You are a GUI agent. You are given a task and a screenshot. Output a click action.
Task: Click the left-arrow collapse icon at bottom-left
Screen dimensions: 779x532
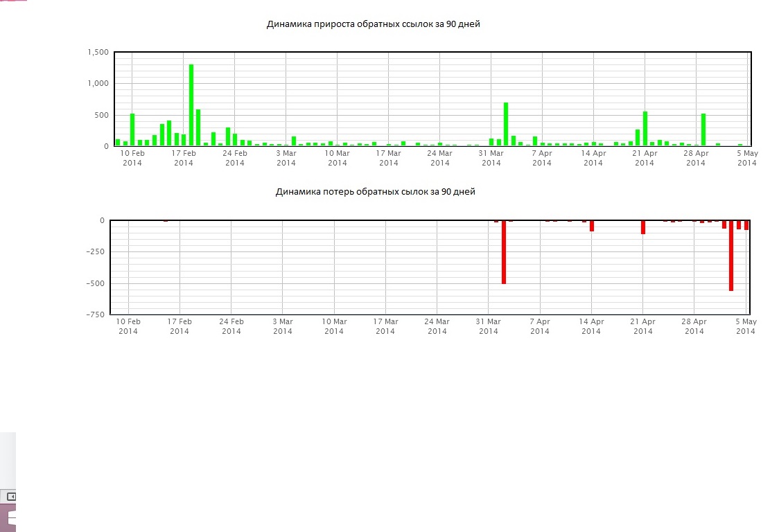coord(11,496)
